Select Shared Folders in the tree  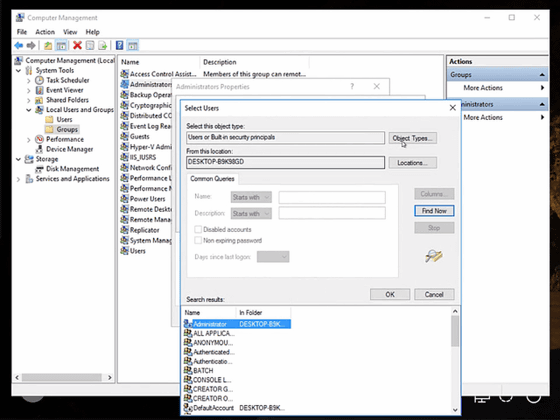(x=67, y=100)
